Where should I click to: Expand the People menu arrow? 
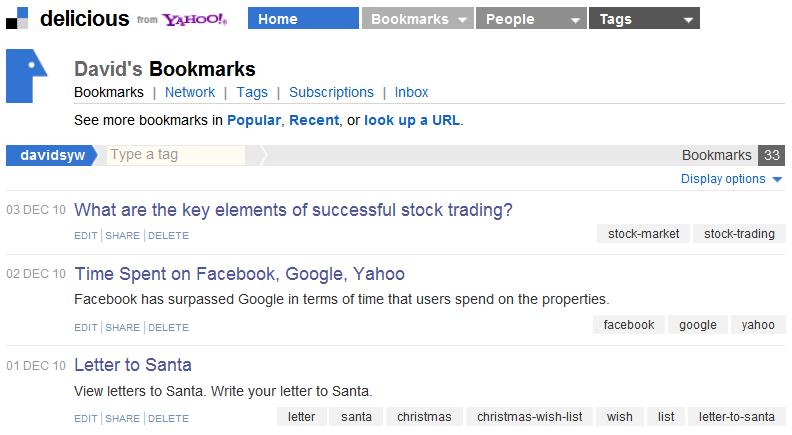click(x=575, y=20)
